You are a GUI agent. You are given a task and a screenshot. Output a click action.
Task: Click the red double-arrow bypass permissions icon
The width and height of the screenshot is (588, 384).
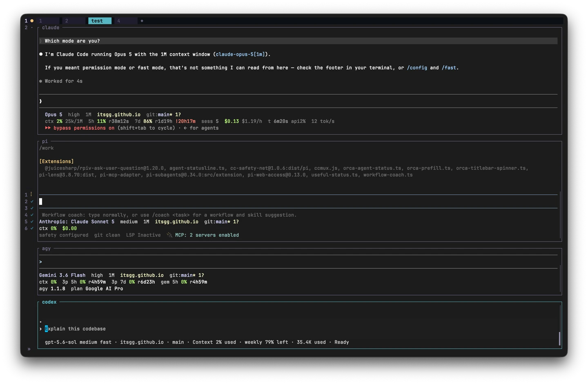[48, 128]
